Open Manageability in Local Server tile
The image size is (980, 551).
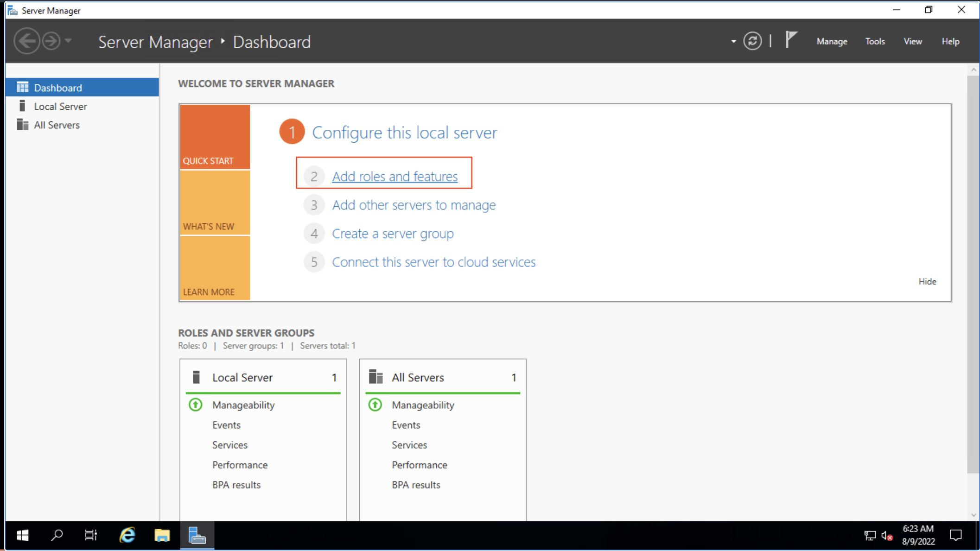tap(243, 405)
